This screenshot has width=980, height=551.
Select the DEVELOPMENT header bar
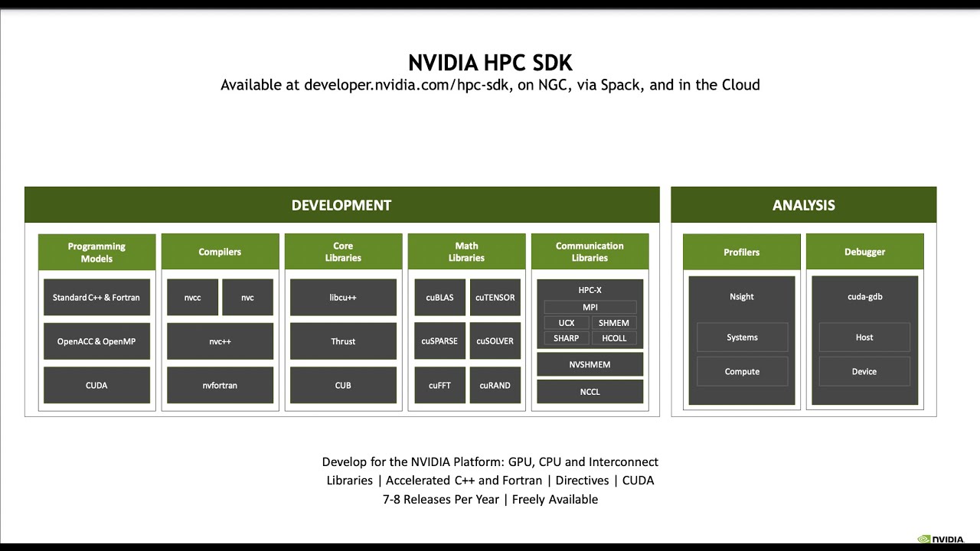[x=341, y=205]
